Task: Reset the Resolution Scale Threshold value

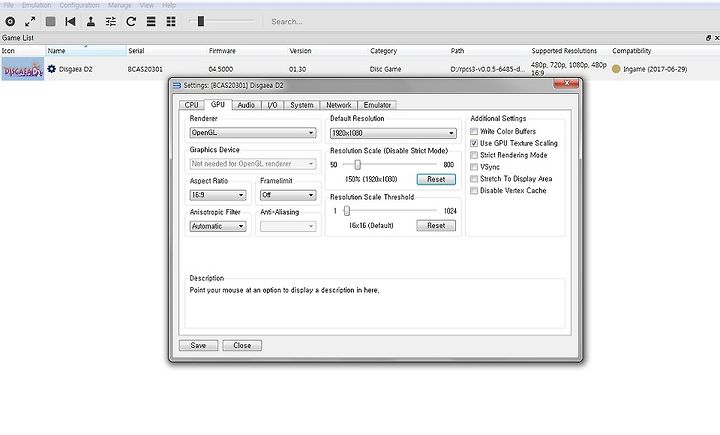Action: pos(436,226)
